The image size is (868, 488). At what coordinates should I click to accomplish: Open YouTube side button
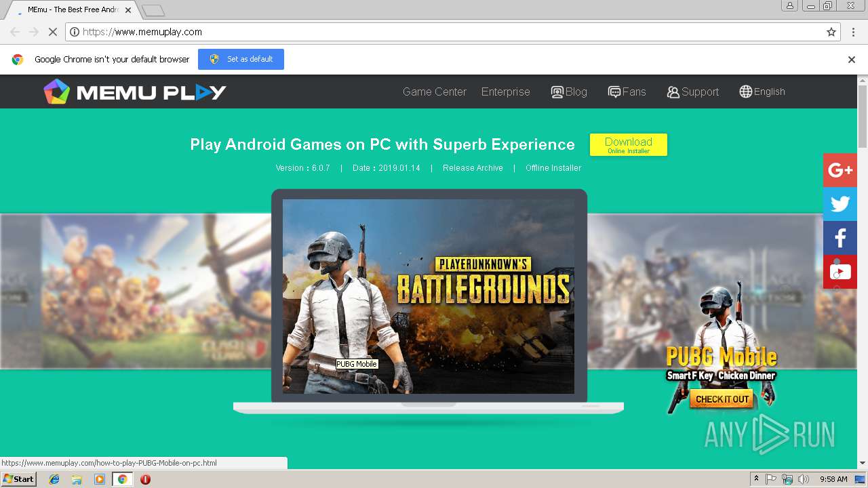(x=840, y=272)
